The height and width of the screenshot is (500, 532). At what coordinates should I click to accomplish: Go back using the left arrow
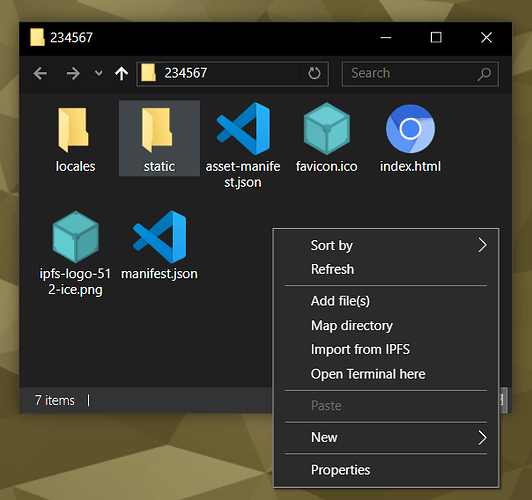coord(40,73)
